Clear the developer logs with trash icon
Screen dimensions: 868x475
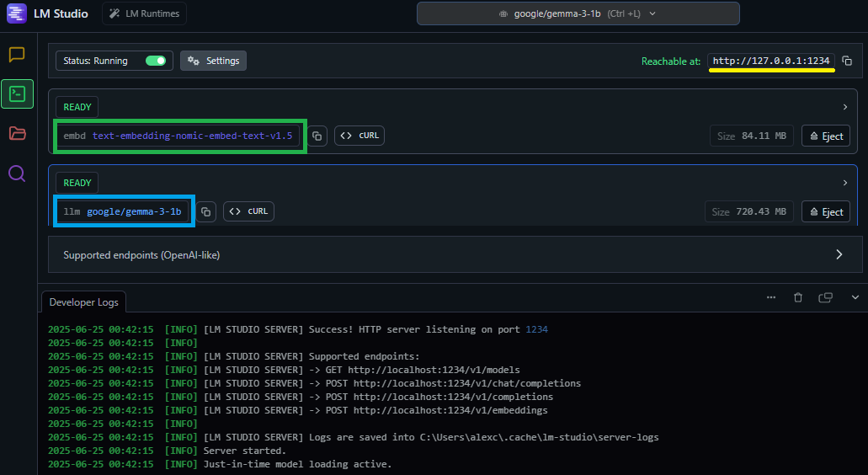point(797,297)
